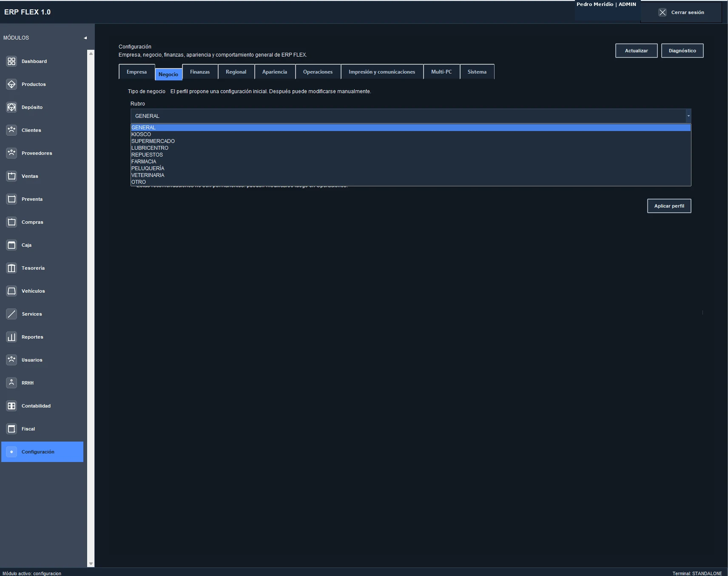Switch to the Empresa tab
The height and width of the screenshot is (576, 728).
[136, 72]
